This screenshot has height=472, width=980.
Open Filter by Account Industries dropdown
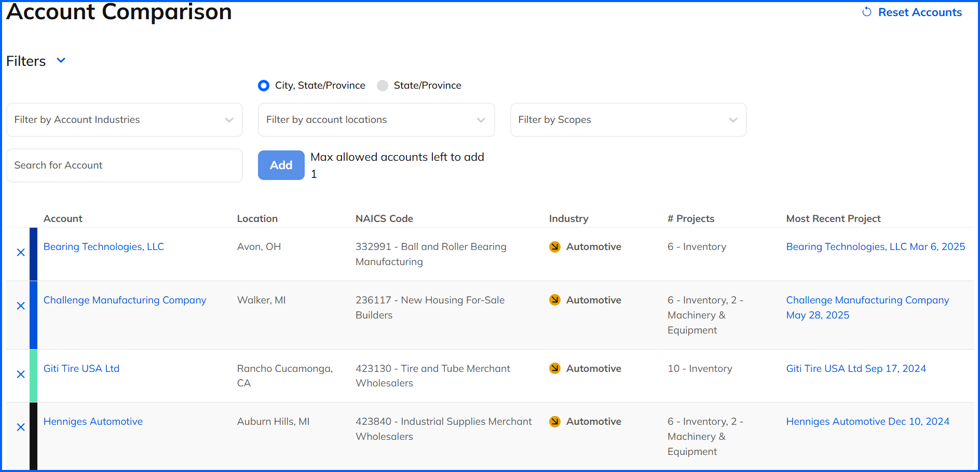click(125, 120)
